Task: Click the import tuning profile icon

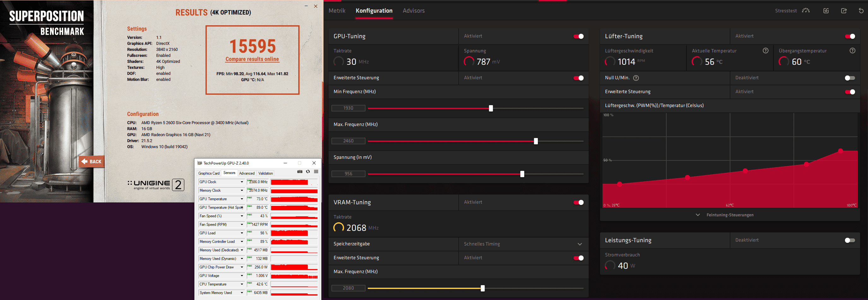Action: point(826,10)
